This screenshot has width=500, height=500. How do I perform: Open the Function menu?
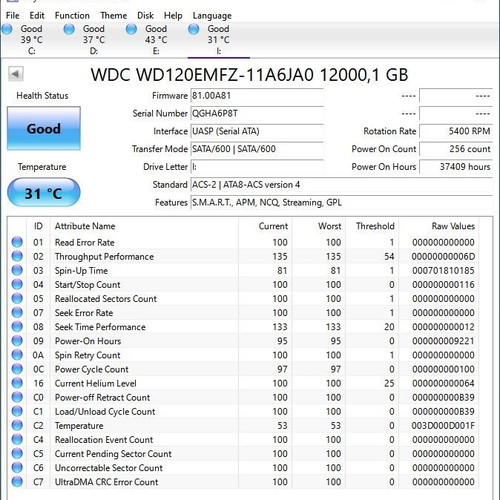tap(72, 16)
